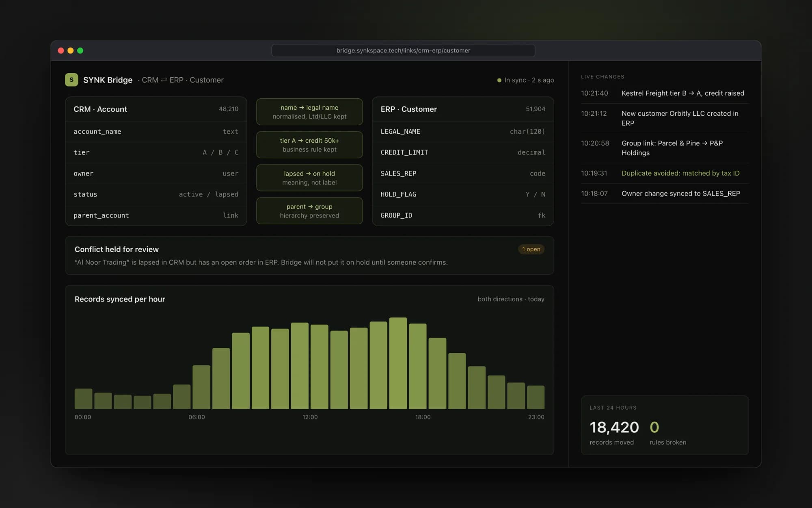Open the 'parent → group' mapping card
This screenshot has width=812, height=508.
(309, 211)
